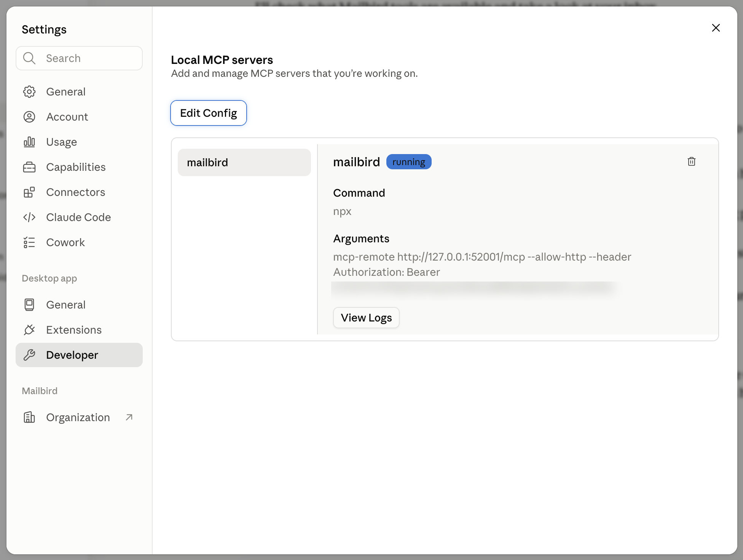The height and width of the screenshot is (560, 743).
Task: Select mailbird in the server list
Action: tap(244, 162)
